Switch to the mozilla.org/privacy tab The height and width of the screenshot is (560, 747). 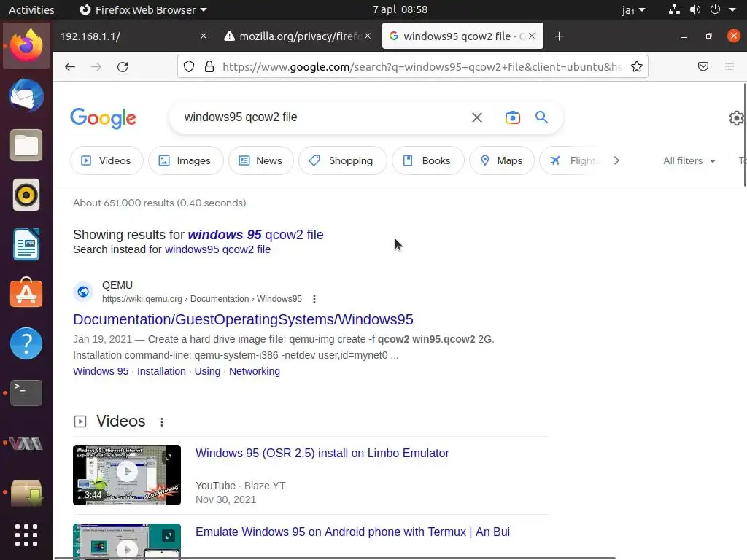coord(298,36)
